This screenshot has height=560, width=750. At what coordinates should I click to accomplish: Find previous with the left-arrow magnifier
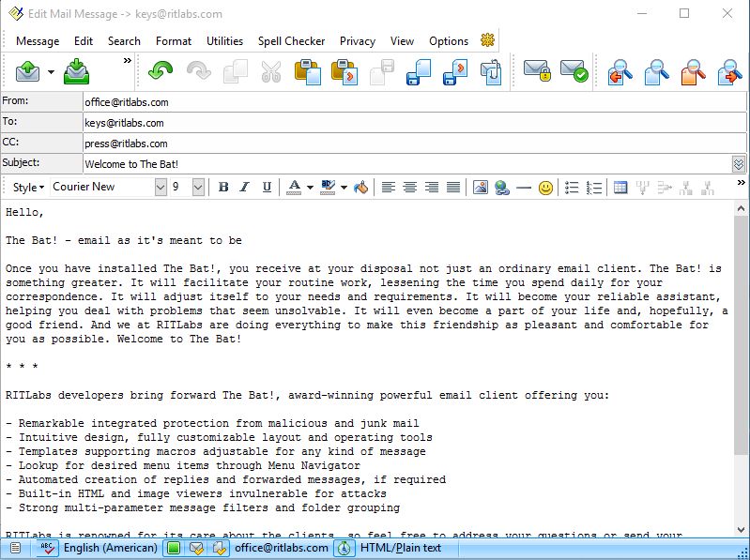620,72
